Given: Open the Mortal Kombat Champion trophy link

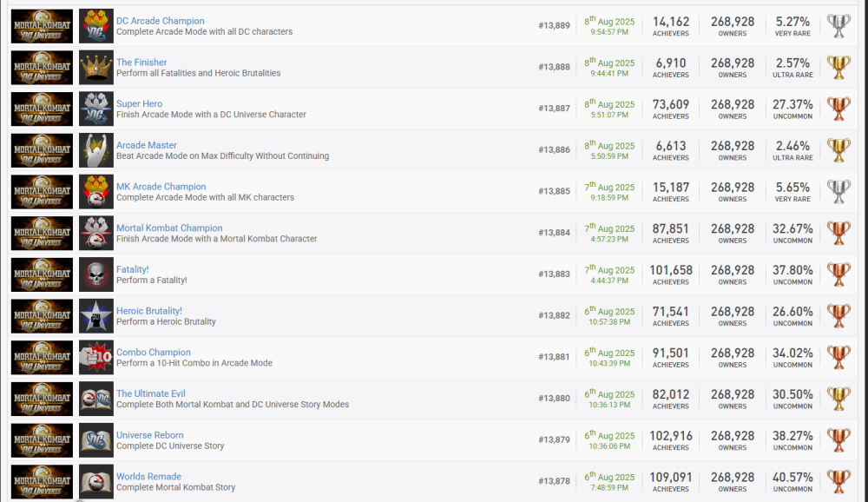Looking at the screenshot, I should pyautogui.click(x=169, y=228).
